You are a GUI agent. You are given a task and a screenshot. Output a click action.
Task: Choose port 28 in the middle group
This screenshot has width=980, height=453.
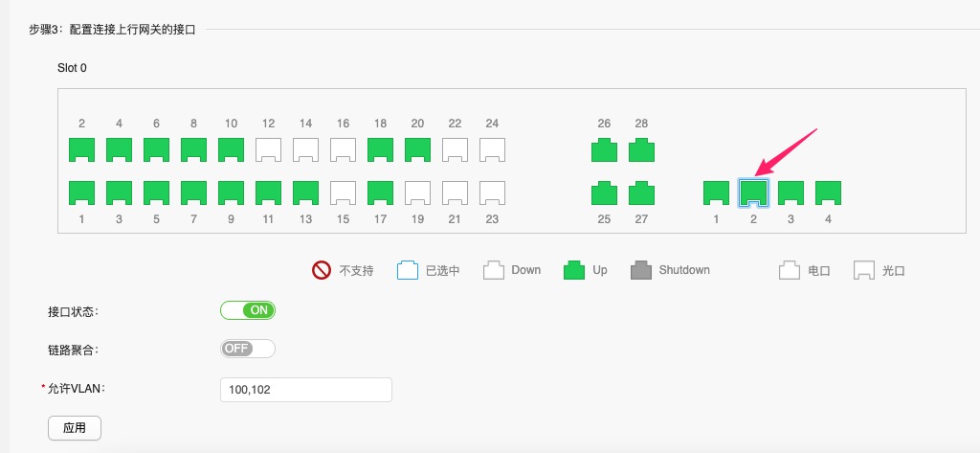point(641,149)
